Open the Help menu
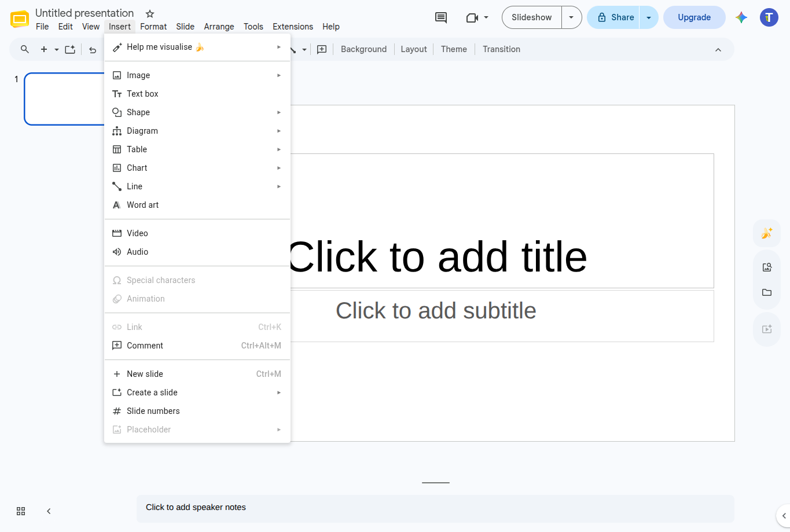 coord(331,27)
